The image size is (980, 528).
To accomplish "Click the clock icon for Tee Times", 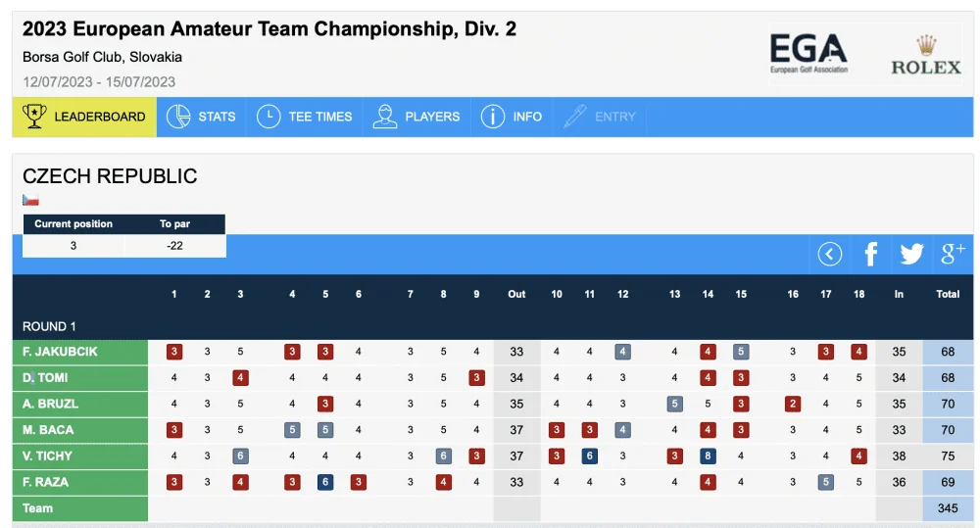I will tap(269, 117).
